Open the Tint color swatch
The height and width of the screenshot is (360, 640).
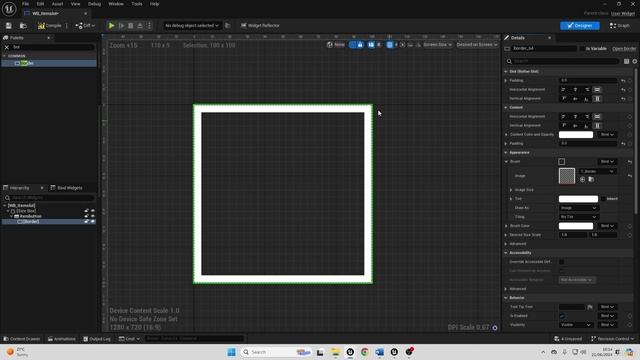(x=578, y=199)
